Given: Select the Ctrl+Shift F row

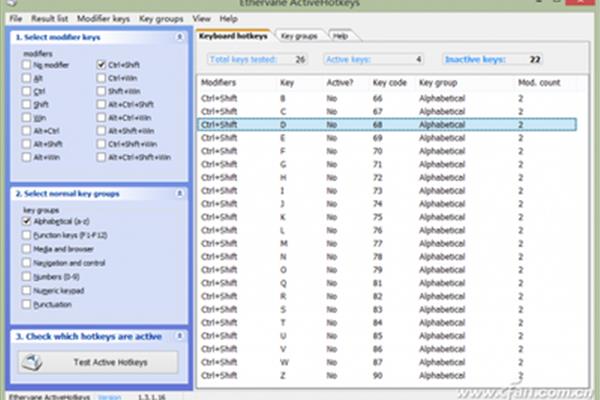Looking at the screenshot, I should pos(387,151).
